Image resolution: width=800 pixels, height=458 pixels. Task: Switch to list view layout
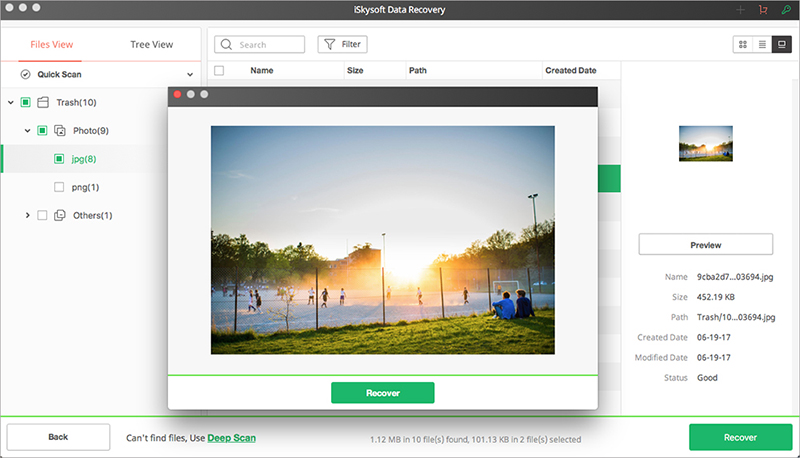click(x=762, y=45)
